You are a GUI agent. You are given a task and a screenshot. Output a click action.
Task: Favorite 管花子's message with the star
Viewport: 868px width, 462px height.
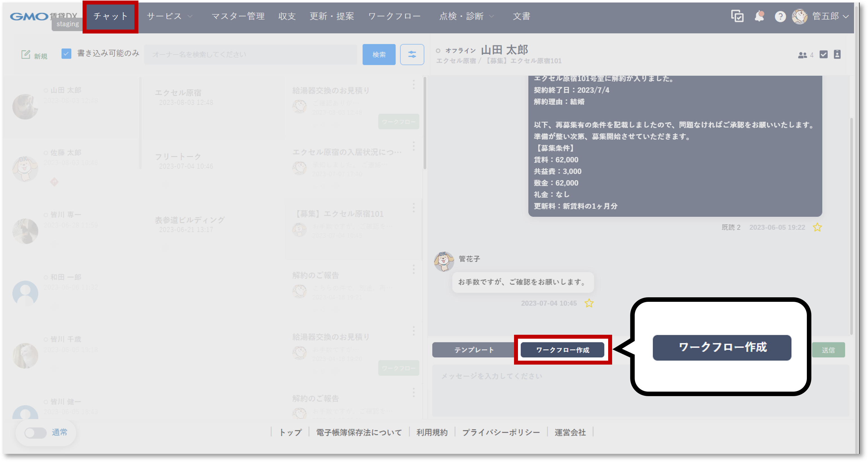click(589, 303)
